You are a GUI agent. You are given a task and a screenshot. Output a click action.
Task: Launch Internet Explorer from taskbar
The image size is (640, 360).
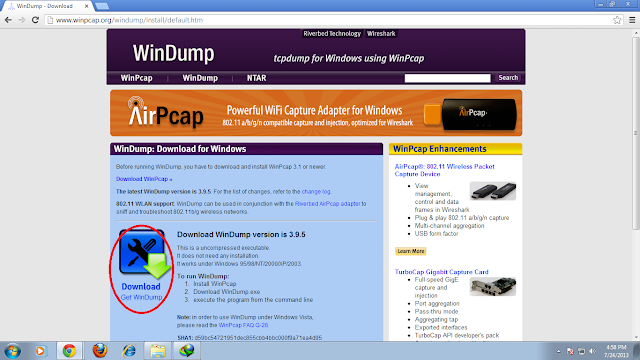[x=129, y=351]
